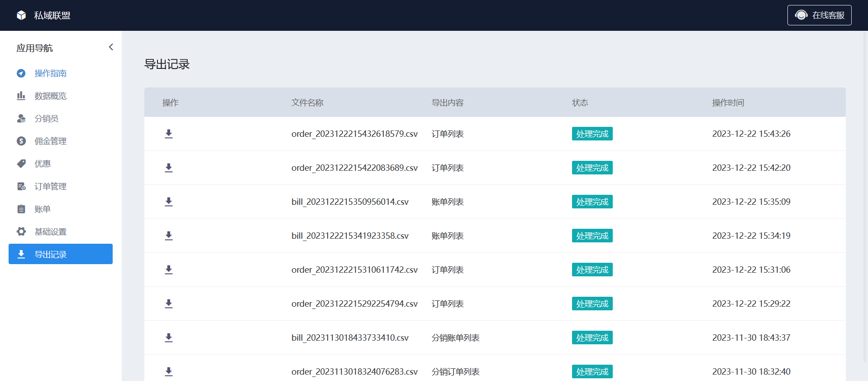This screenshot has height=381, width=868.
Task: Collapse the 应用导航 sidebar chevron
Action: [111, 47]
